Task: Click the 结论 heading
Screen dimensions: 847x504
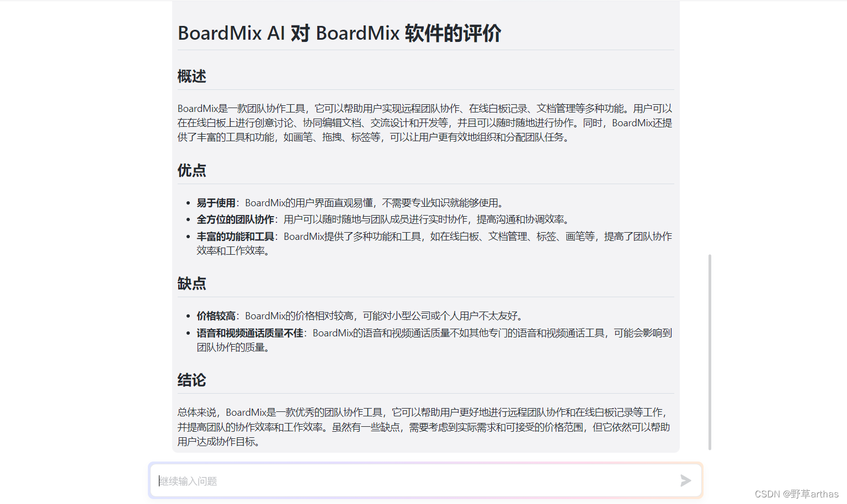Action: [x=191, y=380]
